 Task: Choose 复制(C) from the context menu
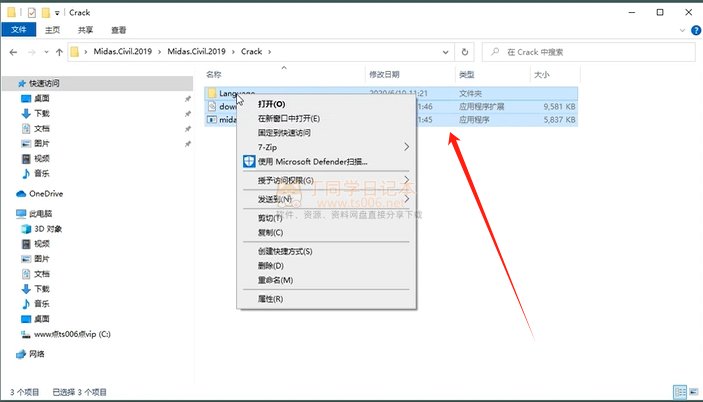coord(326,232)
